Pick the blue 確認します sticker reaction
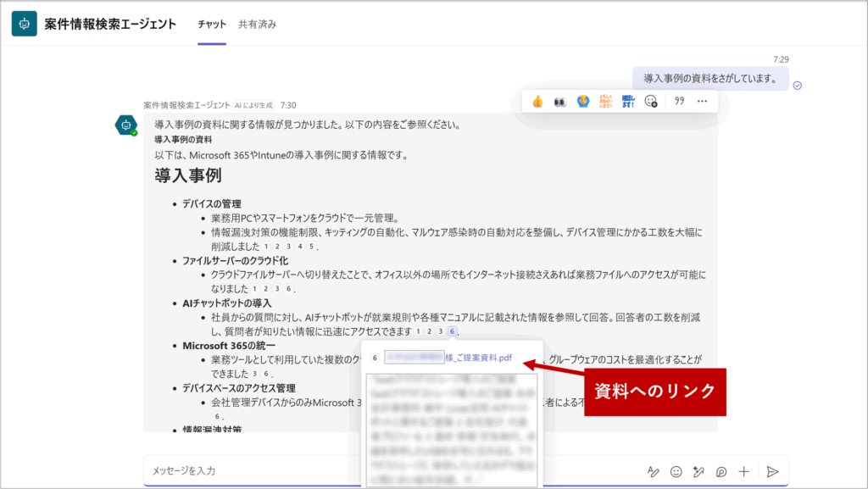Viewport: 868px width, 489px height. pos(628,101)
